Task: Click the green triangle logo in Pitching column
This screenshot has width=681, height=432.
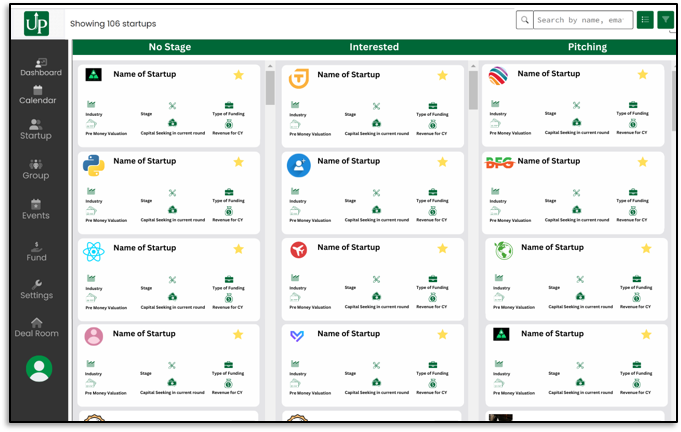Action: click(x=502, y=334)
